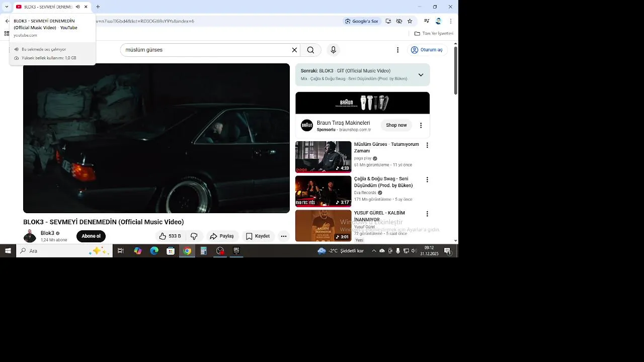Expand the Sonraki playlist panel chevron
The height and width of the screenshot is (362, 644).
[421, 75]
